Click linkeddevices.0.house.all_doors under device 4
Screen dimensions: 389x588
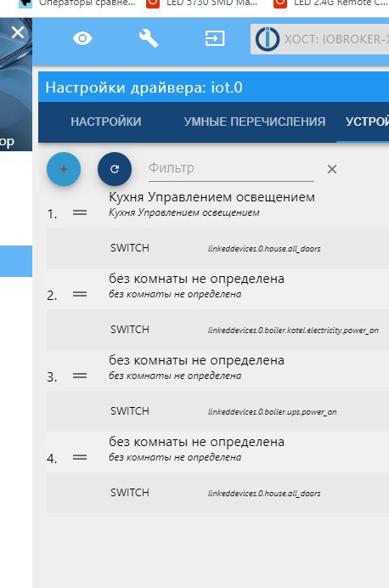tap(264, 494)
